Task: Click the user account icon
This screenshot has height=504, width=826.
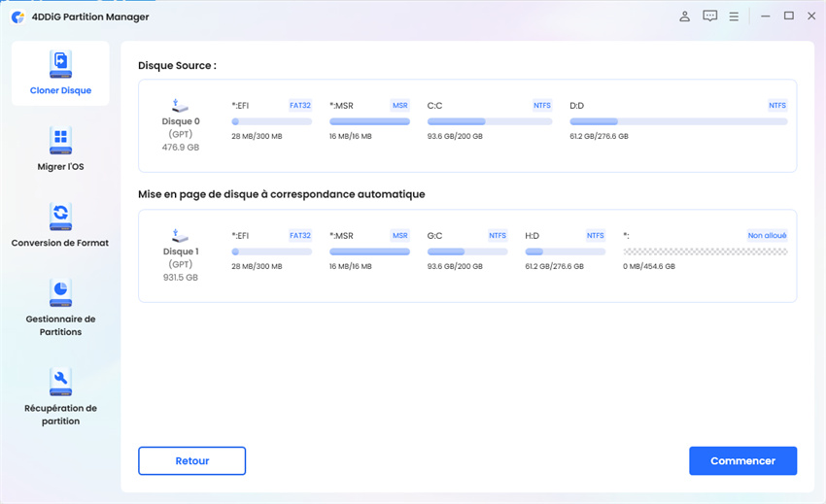Action: pyautogui.click(x=685, y=17)
